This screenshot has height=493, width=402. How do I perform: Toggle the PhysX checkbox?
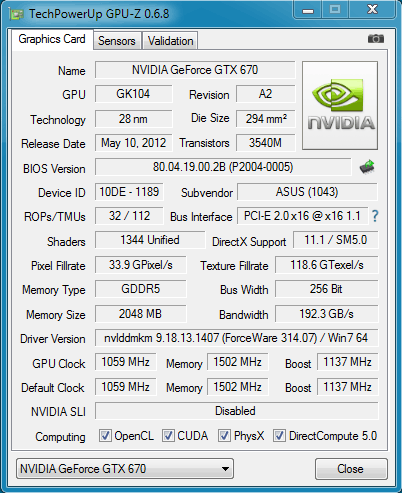[224, 436]
